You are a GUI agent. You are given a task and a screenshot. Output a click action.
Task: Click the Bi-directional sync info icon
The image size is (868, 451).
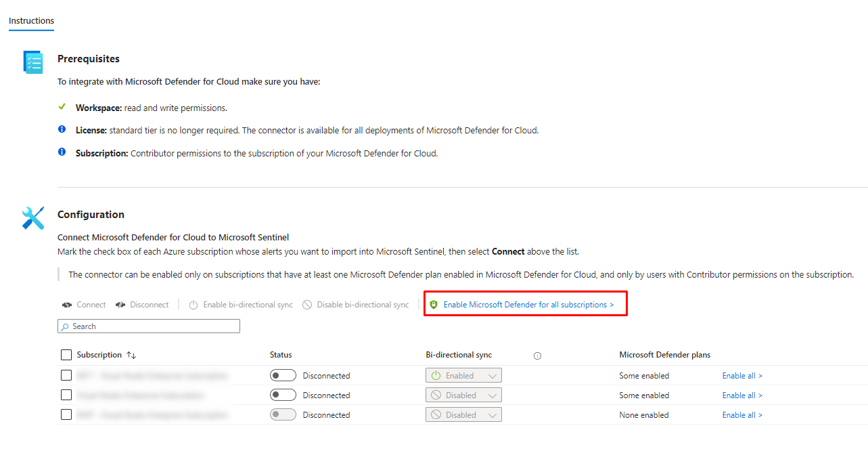[x=537, y=356]
